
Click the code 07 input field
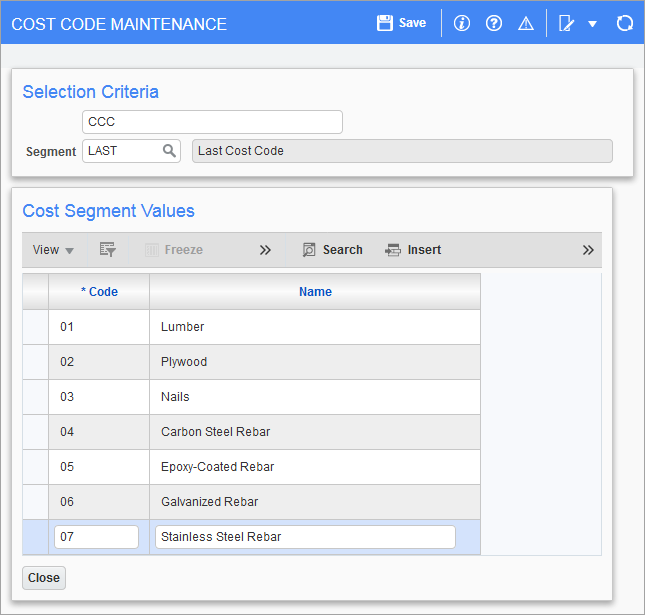click(96, 537)
